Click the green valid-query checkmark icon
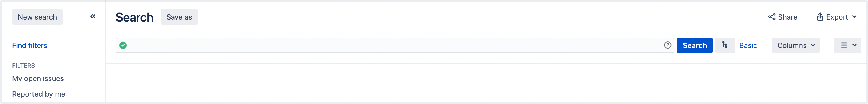The width and height of the screenshot is (868, 104). point(123,45)
